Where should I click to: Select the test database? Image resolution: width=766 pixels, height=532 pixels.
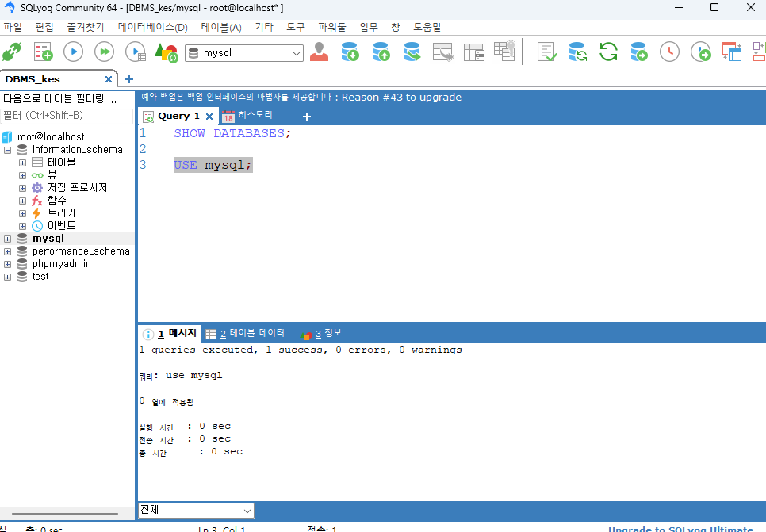coord(40,277)
